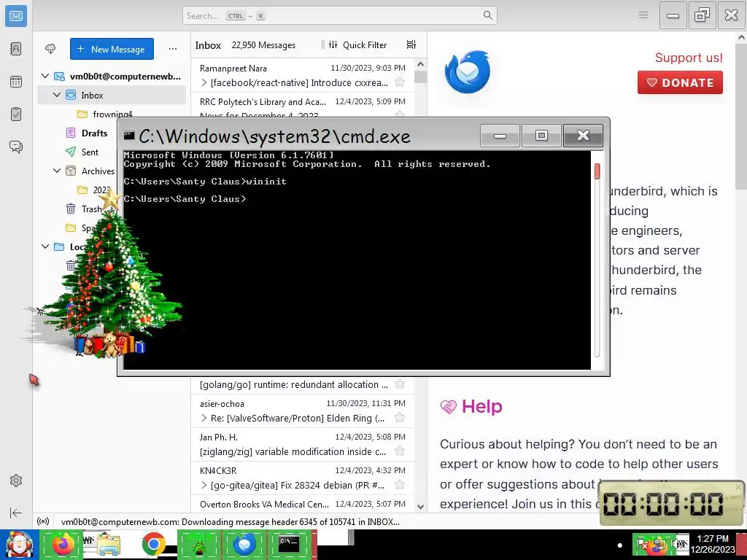Click the cmd.exe title bar icon
Image resolution: width=747 pixels, height=560 pixels.
click(128, 136)
